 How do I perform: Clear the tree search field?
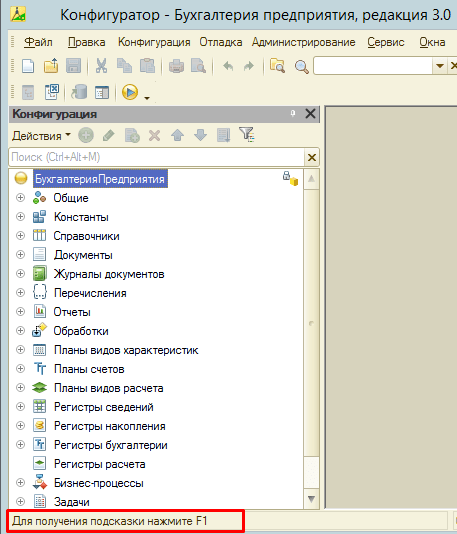pyautogui.click(x=312, y=157)
